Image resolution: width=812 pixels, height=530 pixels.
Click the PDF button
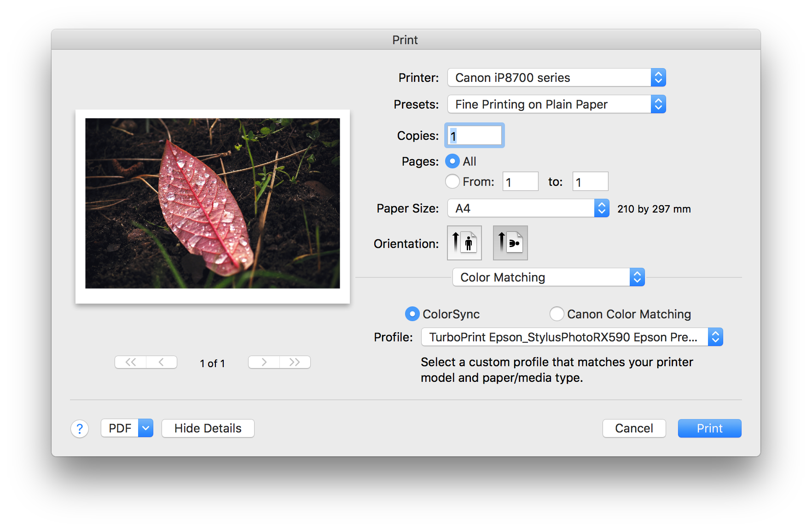[x=120, y=428]
